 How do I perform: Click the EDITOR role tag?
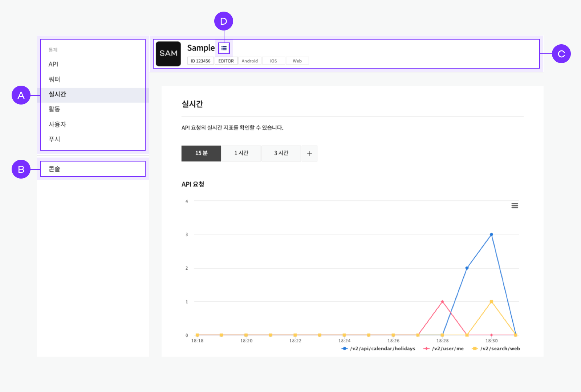point(226,61)
